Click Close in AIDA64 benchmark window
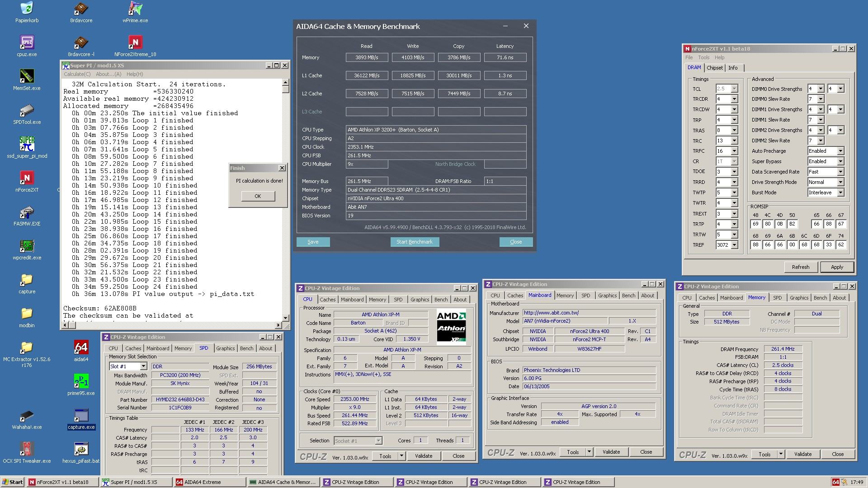Screen dimensions: 868x488 point(516,242)
